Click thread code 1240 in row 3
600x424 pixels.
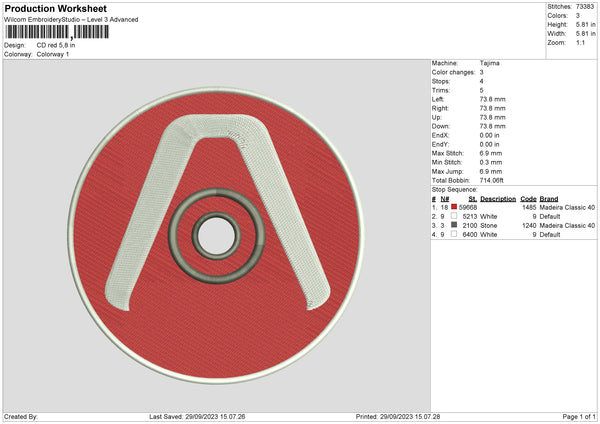(529, 226)
